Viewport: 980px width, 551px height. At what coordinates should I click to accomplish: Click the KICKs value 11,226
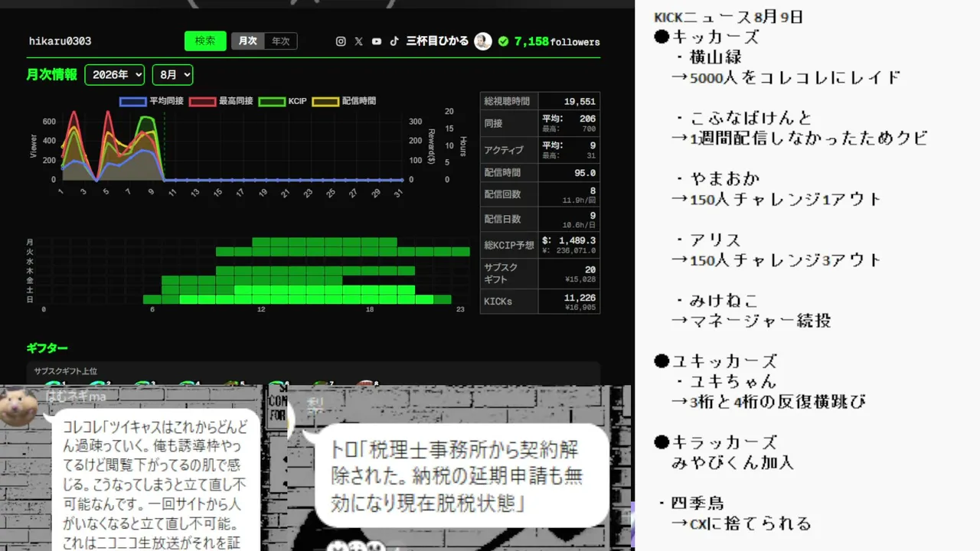coord(580,298)
